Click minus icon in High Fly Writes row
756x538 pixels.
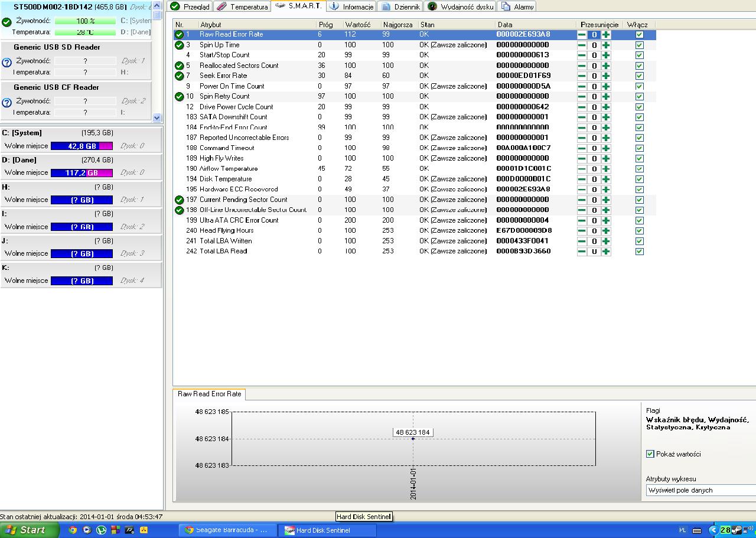(x=582, y=159)
